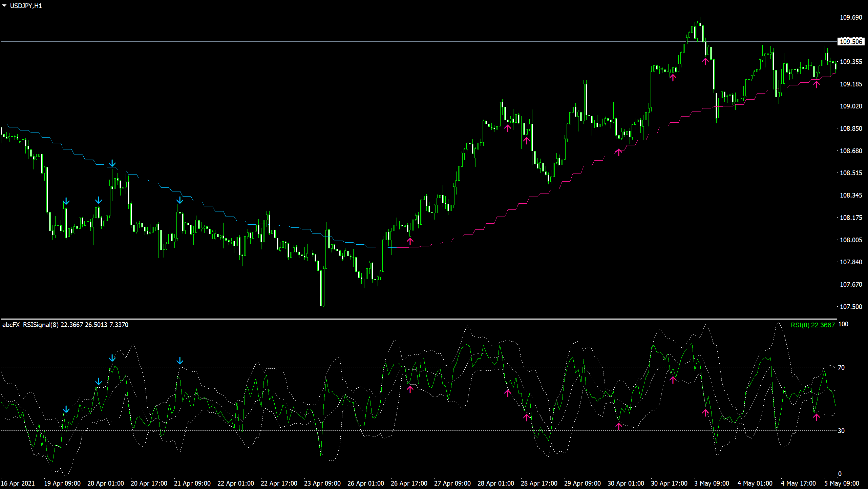Click leftmost blue down arrow in RSI subwindow
The image size is (868, 489).
coord(66,410)
